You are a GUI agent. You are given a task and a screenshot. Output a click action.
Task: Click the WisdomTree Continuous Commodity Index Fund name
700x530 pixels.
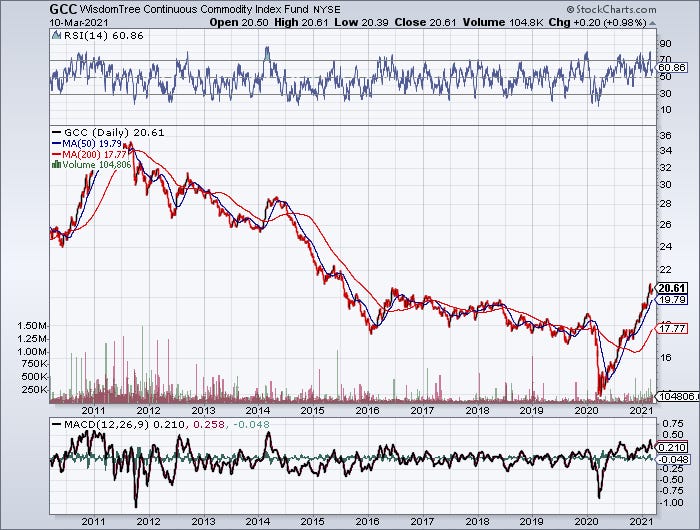(x=194, y=9)
